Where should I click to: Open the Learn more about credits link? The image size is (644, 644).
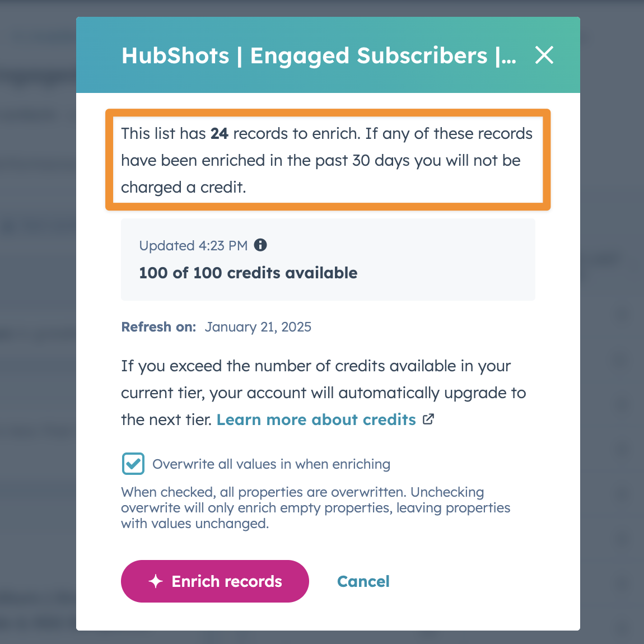coord(316,420)
